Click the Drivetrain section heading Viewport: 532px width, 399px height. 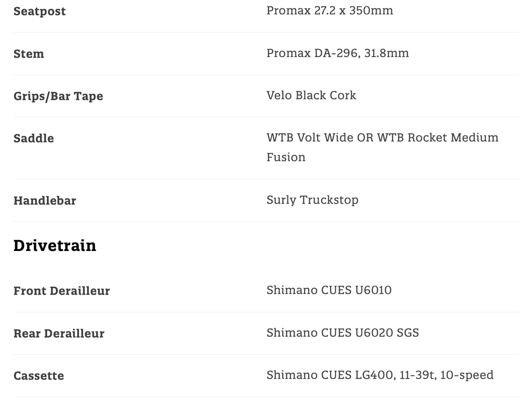(55, 245)
